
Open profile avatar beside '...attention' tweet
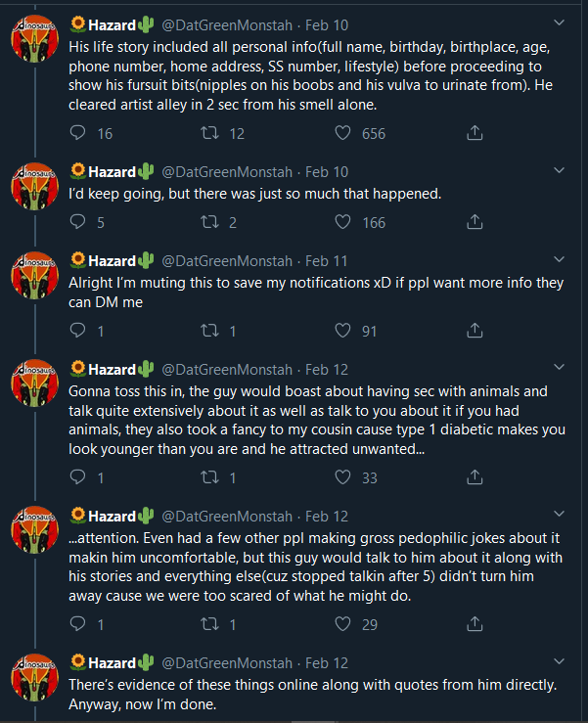(35, 530)
